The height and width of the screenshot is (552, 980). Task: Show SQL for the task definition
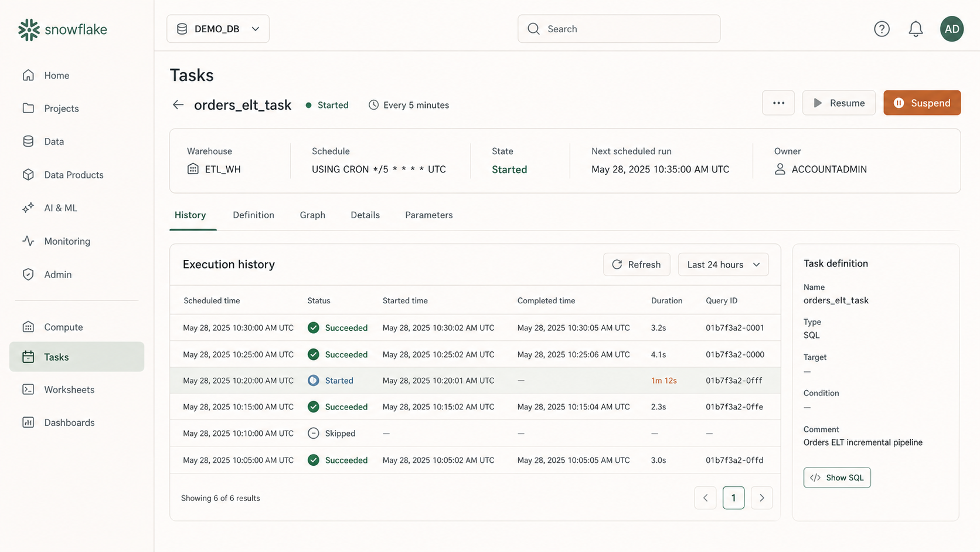click(x=837, y=478)
